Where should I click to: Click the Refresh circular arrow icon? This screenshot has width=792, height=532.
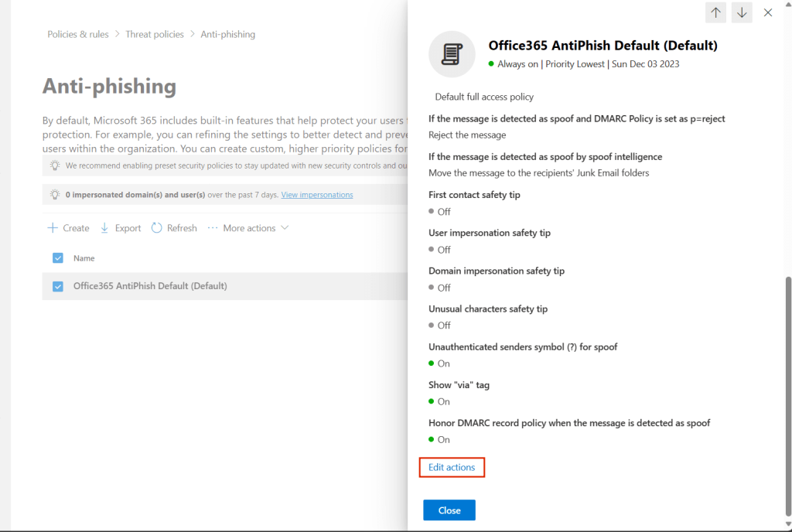pyautogui.click(x=157, y=228)
